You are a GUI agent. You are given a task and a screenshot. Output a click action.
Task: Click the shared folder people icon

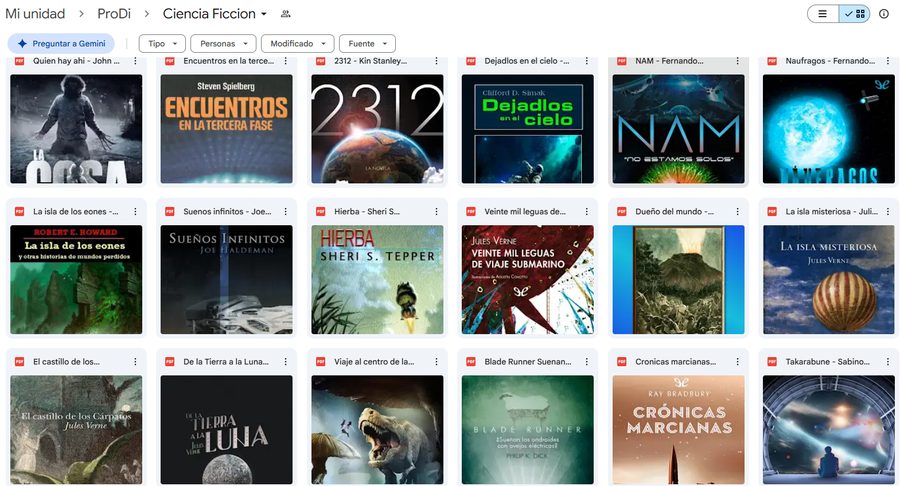click(x=285, y=14)
